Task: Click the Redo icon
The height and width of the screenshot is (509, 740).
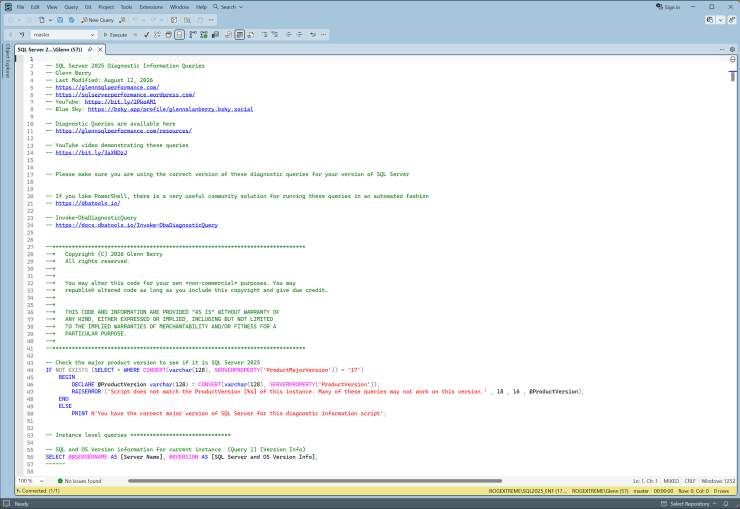Action: (x=153, y=20)
